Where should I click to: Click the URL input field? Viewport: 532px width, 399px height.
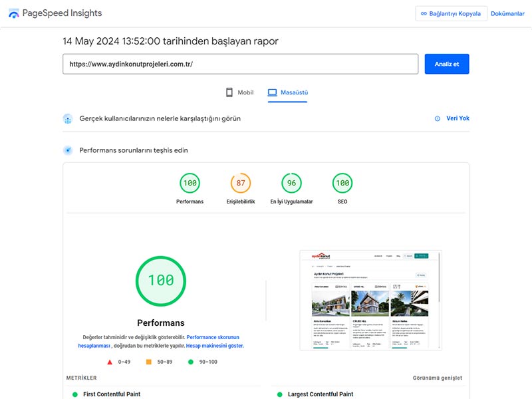[240, 64]
